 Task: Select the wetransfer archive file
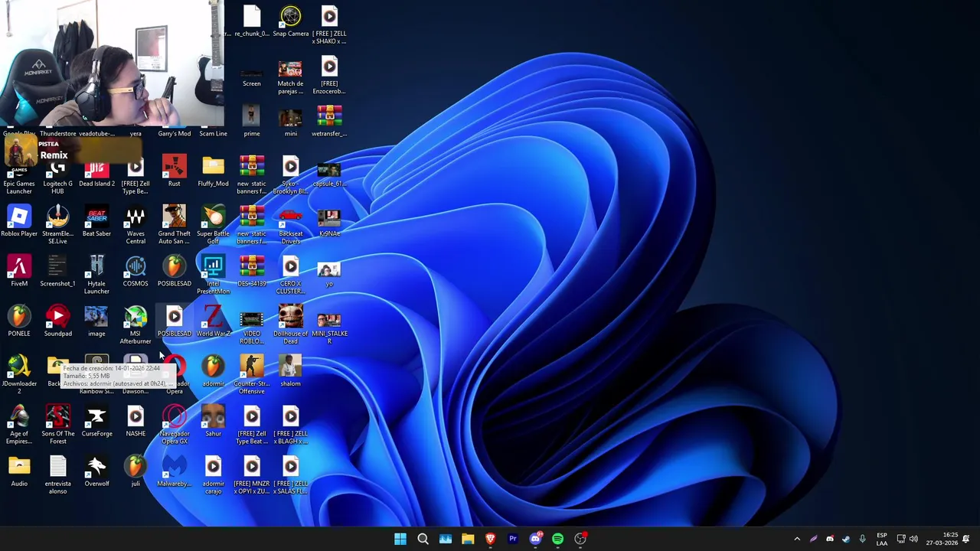pyautogui.click(x=329, y=121)
